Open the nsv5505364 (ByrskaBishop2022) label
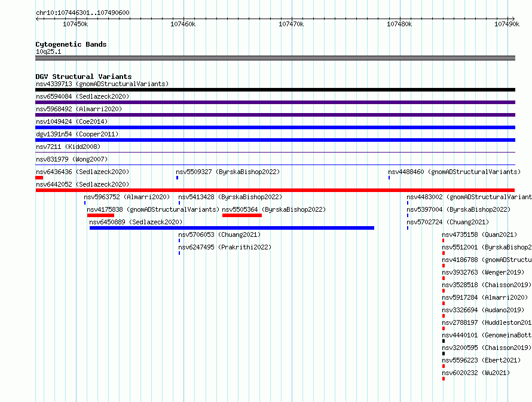Viewport: 532px width, 402px height. tap(274, 209)
